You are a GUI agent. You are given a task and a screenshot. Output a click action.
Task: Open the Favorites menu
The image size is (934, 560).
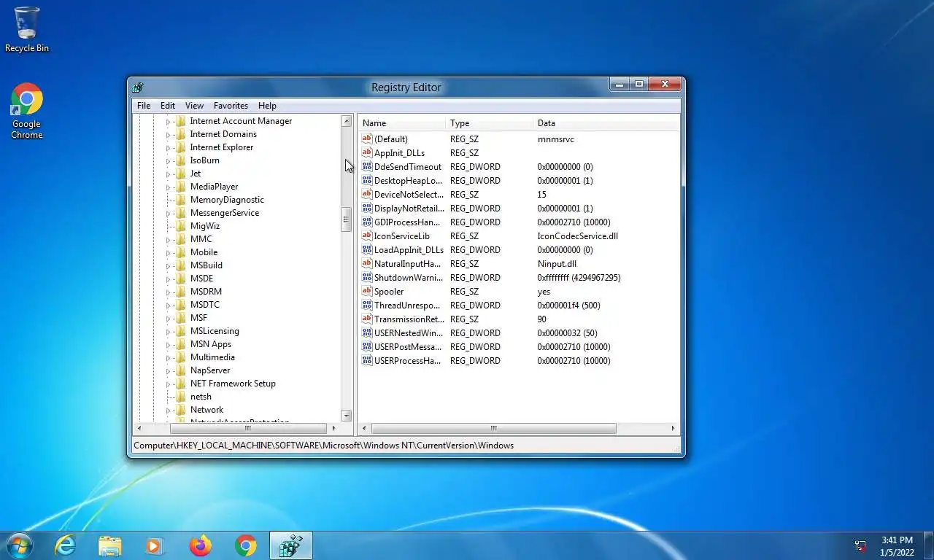[231, 106]
